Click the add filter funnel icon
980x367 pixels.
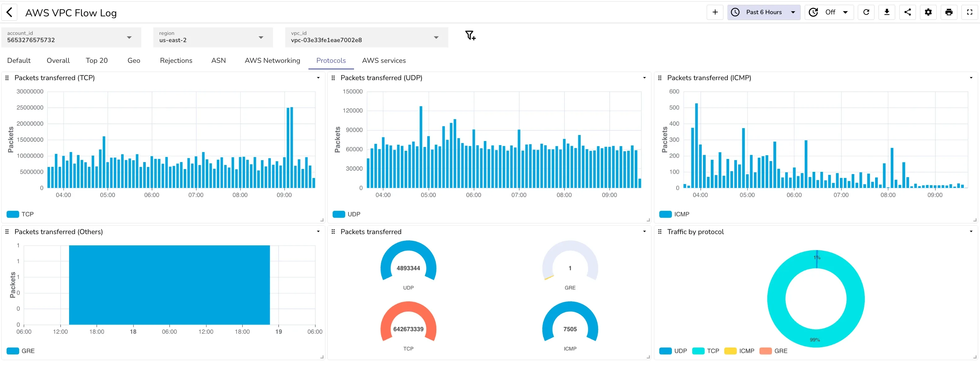tap(470, 36)
